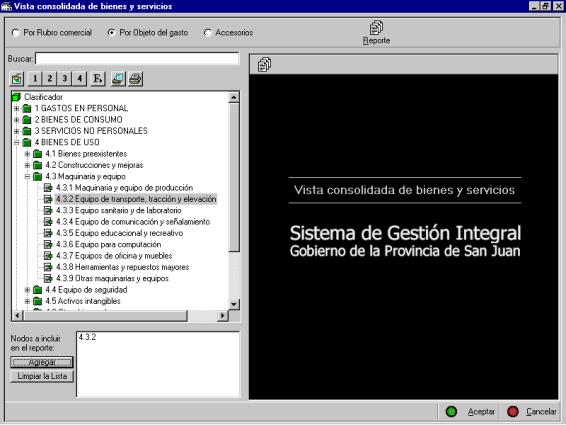Click the 4.3.2 entry in nodes list

point(87,337)
